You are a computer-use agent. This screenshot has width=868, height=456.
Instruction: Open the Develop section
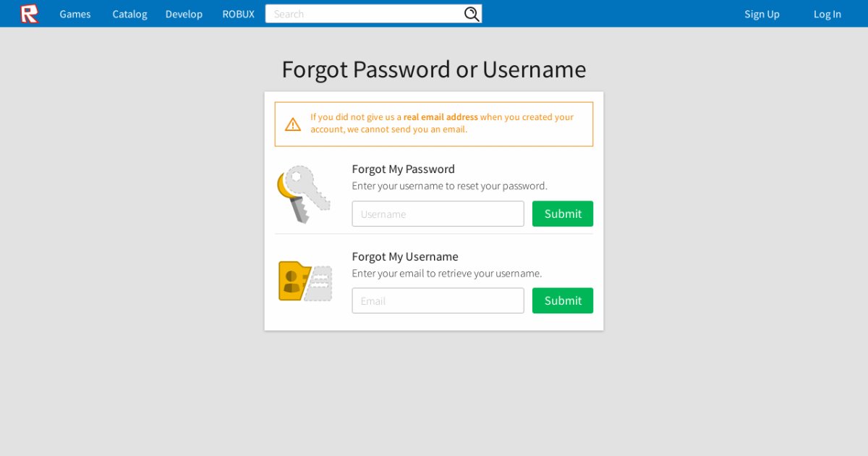coord(184,14)
